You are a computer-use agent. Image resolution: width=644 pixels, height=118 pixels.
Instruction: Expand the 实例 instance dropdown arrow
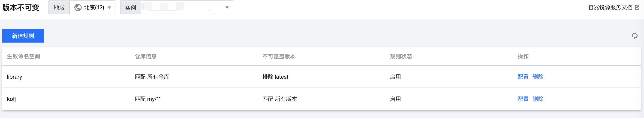pos(227,7)
